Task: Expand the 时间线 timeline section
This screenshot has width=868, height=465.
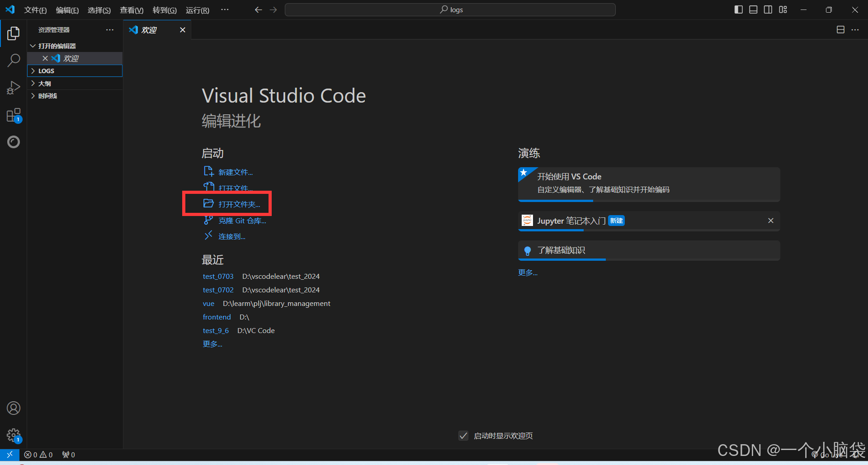Action: [x=47, y=96]
